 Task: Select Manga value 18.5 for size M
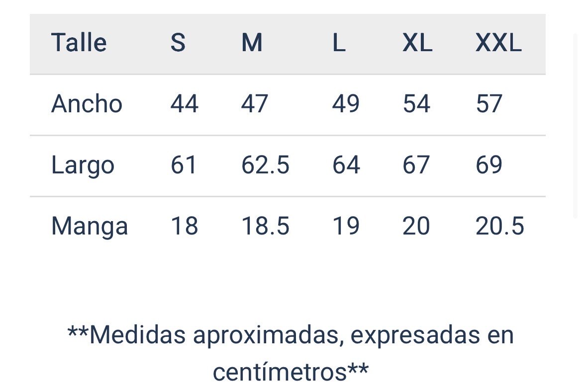265,226
